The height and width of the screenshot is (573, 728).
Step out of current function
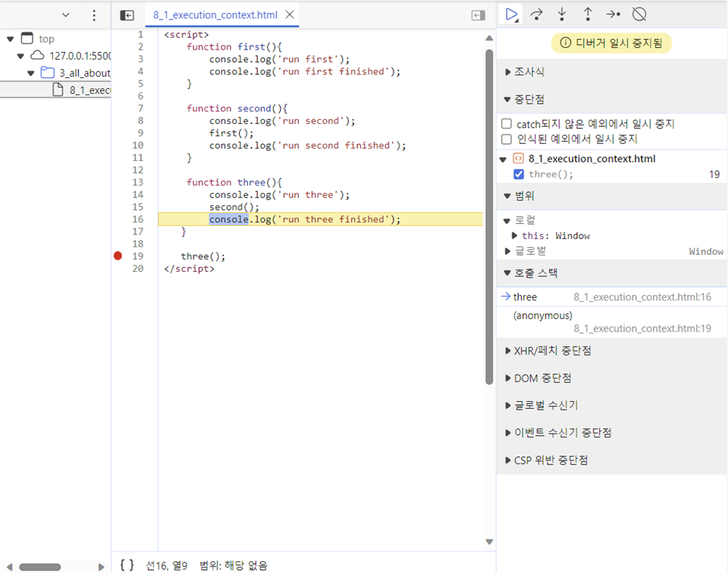pyautogui.click(x=588, y=15)
